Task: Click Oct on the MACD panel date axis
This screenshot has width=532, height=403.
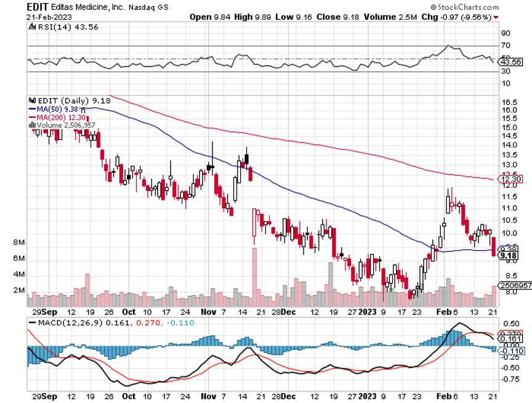Action: coord(129,396)
